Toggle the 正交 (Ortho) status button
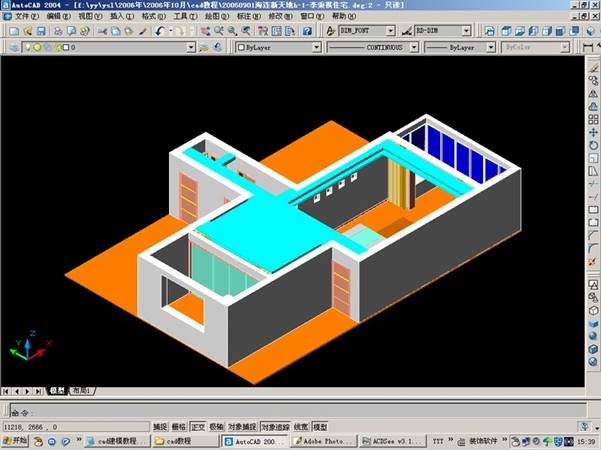The width and height of the screenshot is (601, 450). point(197,427)
